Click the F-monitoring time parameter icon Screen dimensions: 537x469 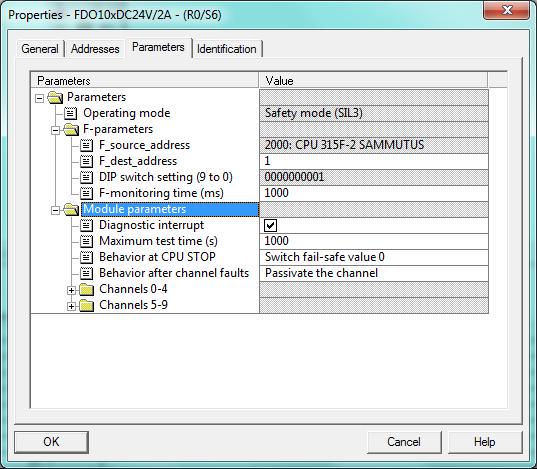[87, 194]
